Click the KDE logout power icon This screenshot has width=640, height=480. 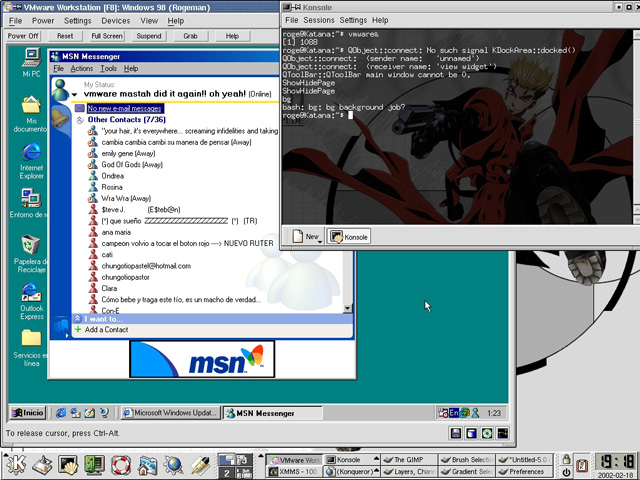pos(566,472)
